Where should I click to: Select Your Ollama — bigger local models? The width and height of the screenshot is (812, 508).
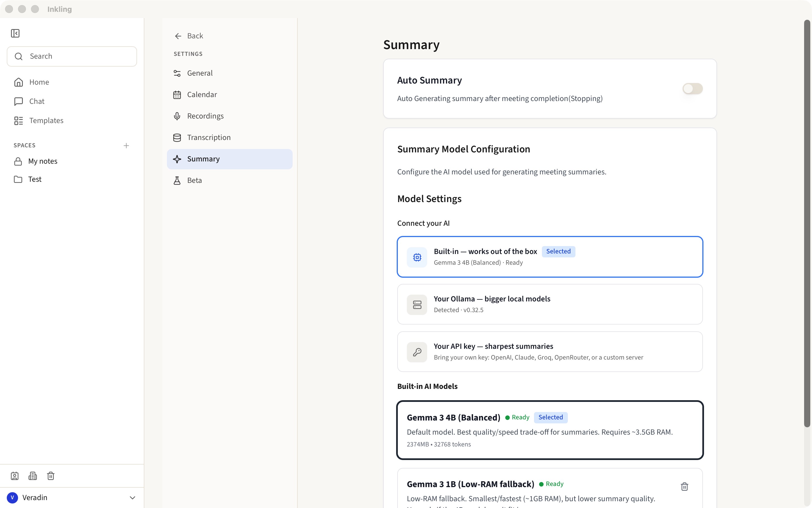pos(550,305)
